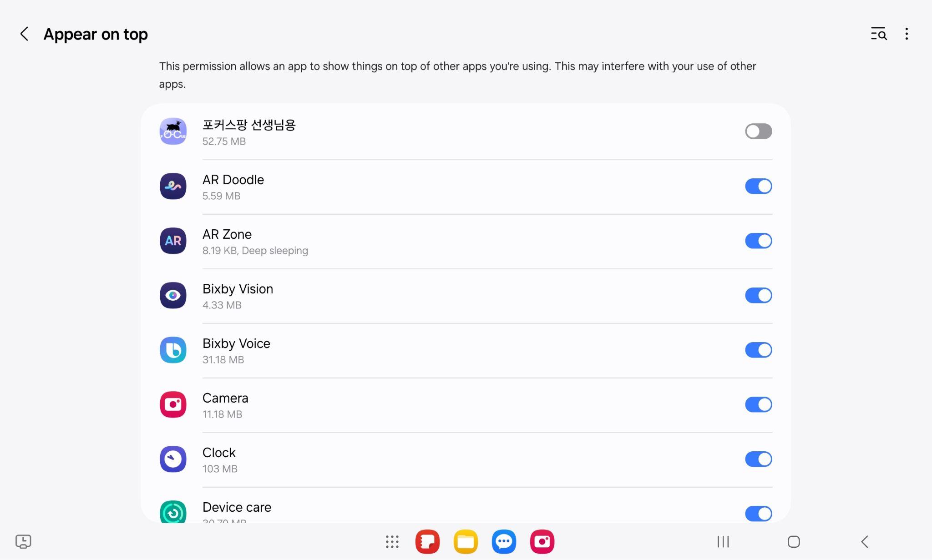Launch the yellow My Files taskbar app
This screenshot has height=560, width=932.
(466, 542)
